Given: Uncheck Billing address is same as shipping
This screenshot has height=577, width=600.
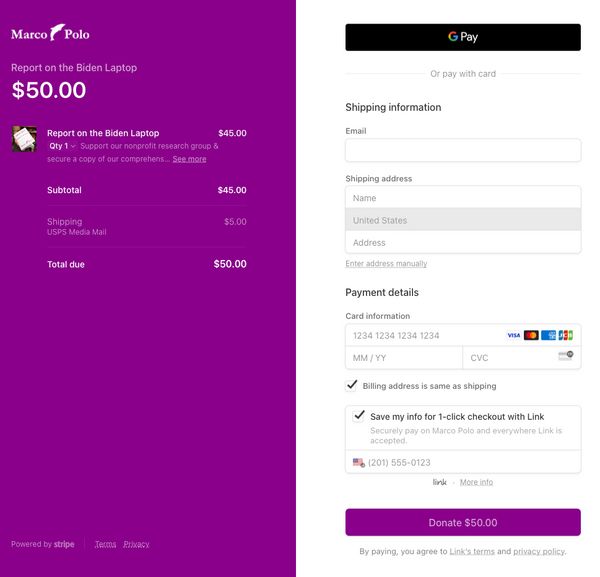Looking at the screenshot, I should 351,385.
